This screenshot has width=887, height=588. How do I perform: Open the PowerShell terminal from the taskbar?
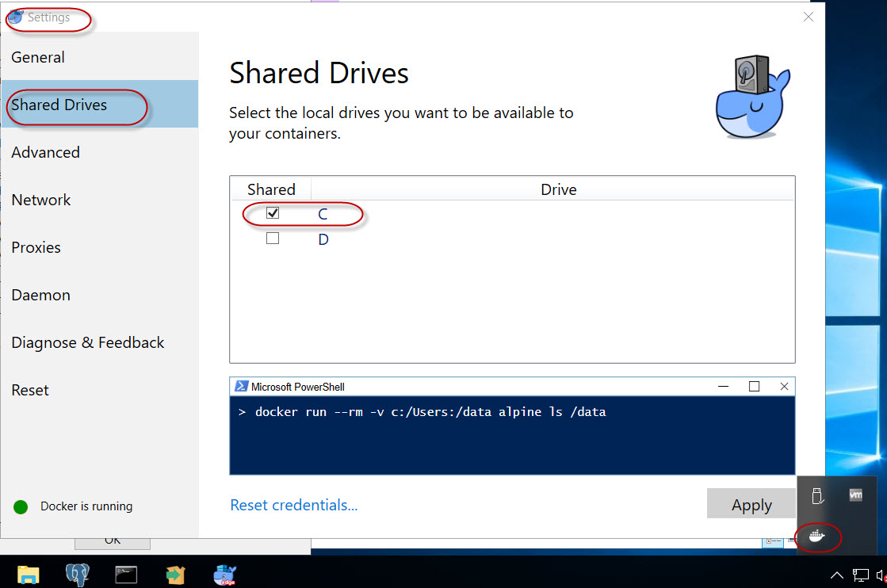126,574
